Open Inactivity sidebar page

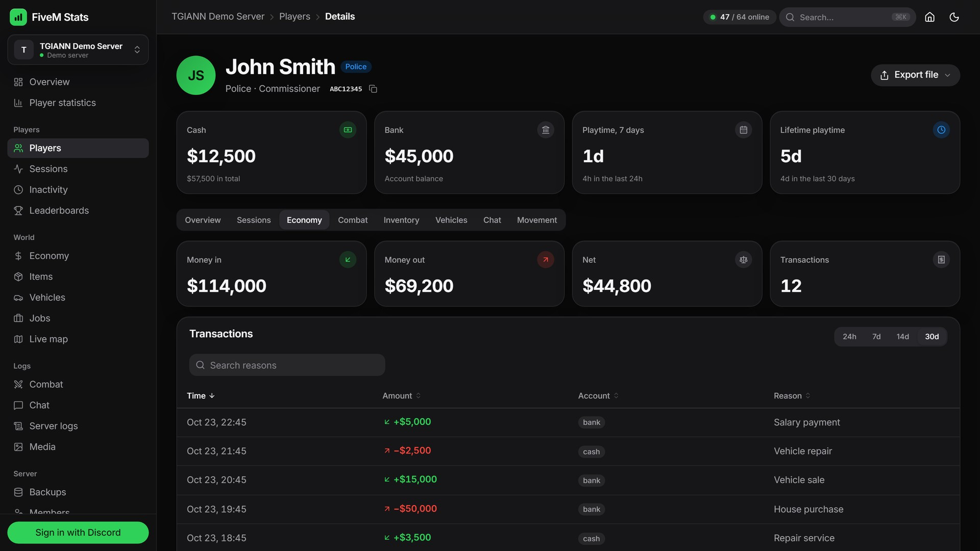[78, 189]
